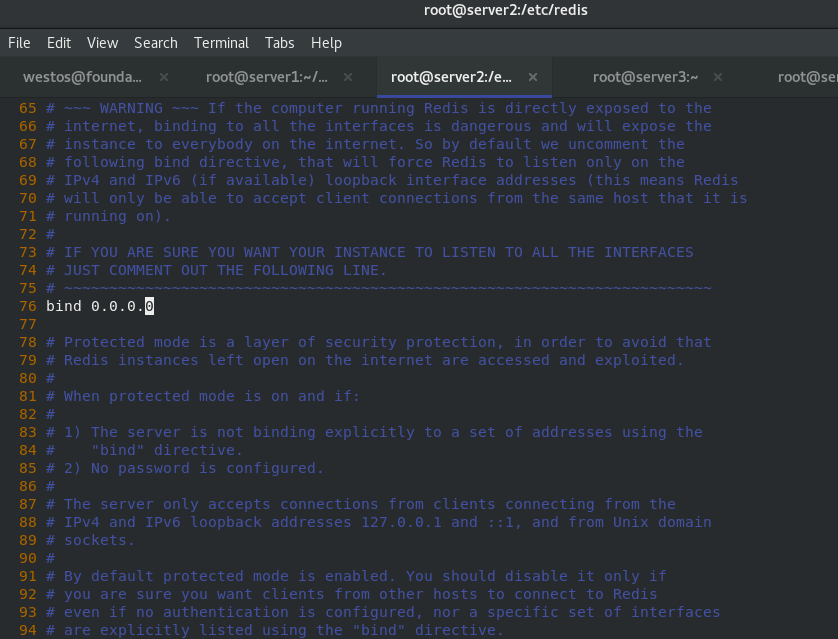Click empty line number 77
The image size is (838, 639).
[x=28, y=324]
